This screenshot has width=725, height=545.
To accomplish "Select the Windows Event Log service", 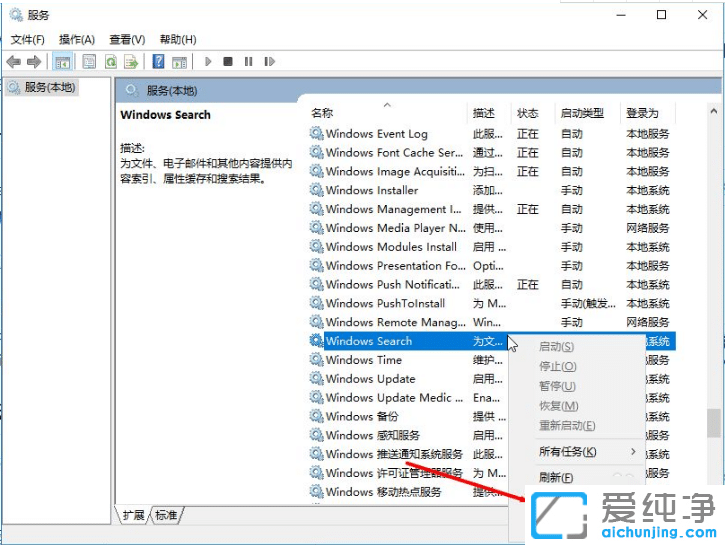I will [x=376, y=134].
